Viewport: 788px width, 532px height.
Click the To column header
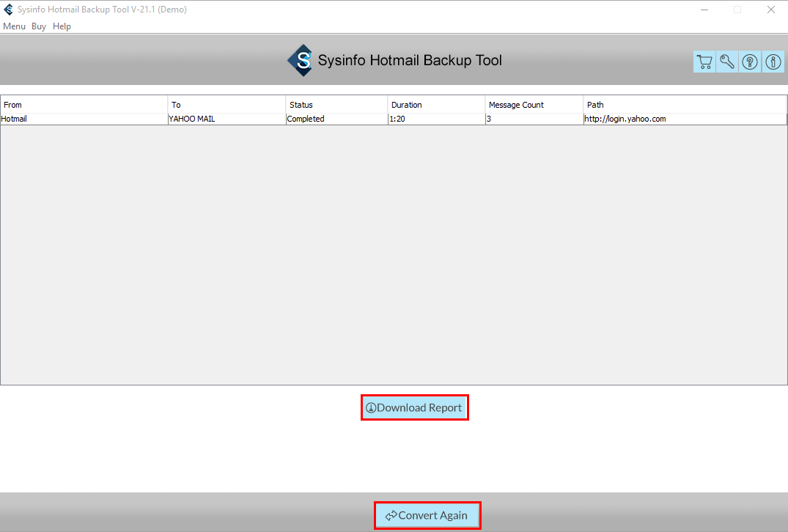pyautogui.click(x=227, y=105)
